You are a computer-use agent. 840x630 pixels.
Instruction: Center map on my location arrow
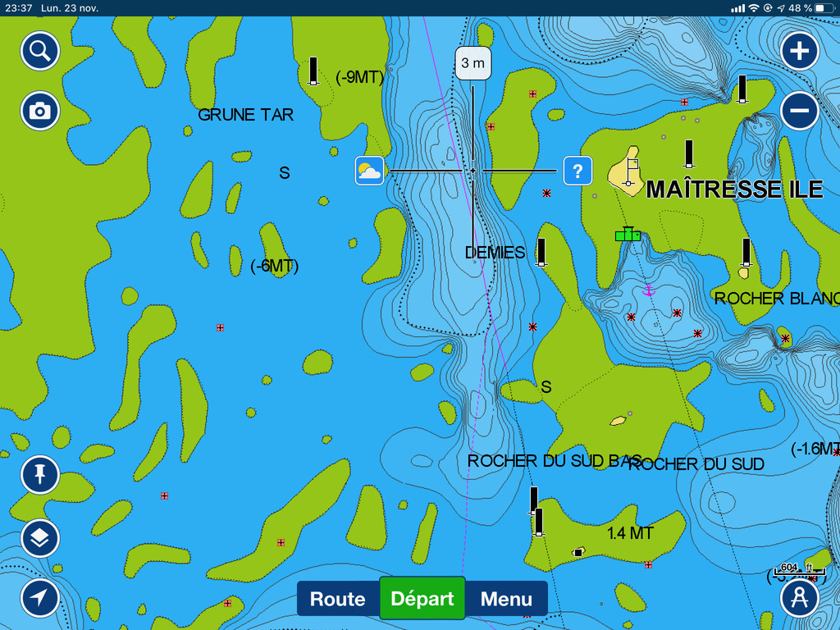pos(40,598)
